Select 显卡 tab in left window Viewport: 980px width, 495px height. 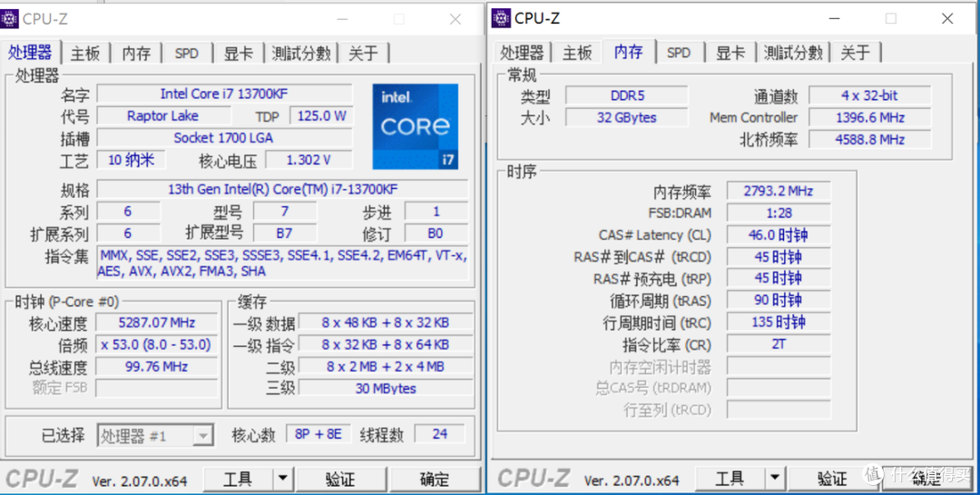coord(238,54)
